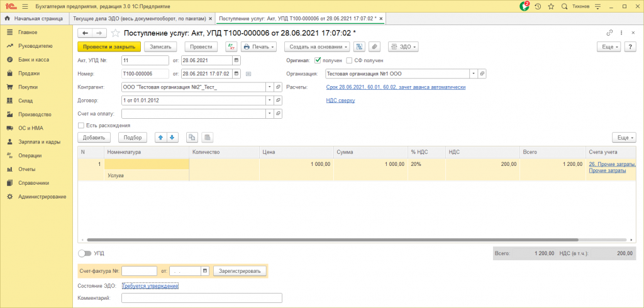Viewport: 644px width, 308px height.
Task: Copy rows icon in the table toolbar
Action: pyautogui.click(x=192, y=137)
